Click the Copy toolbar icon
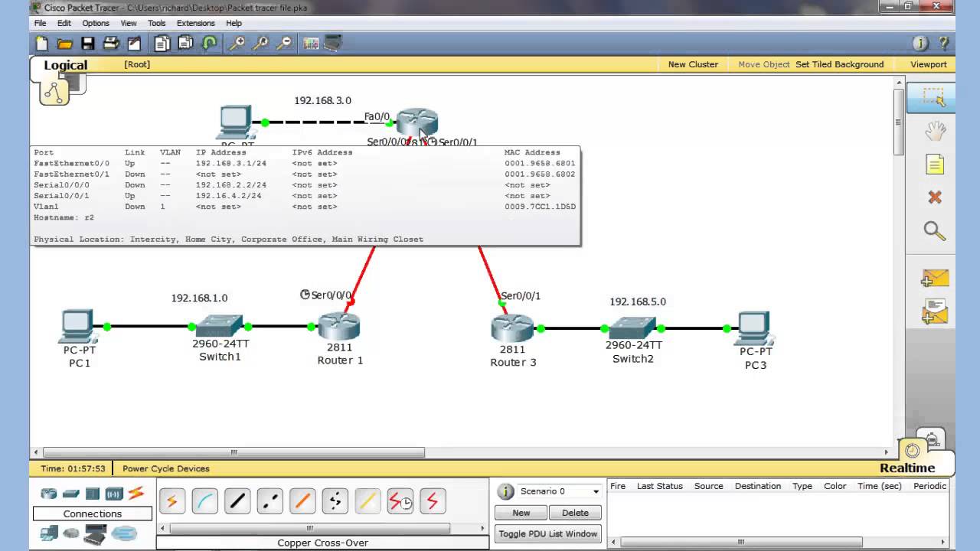Viewport: 980px width, 551px height. (x=162, y=44)
